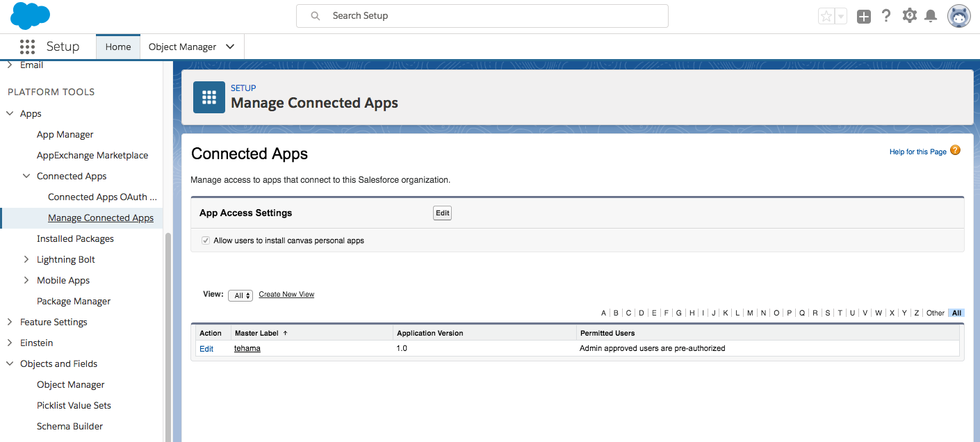This screenshot has width=980, height=442.
Task: Expand the Lightning Bolt tree node
Action: pos(26,259)
